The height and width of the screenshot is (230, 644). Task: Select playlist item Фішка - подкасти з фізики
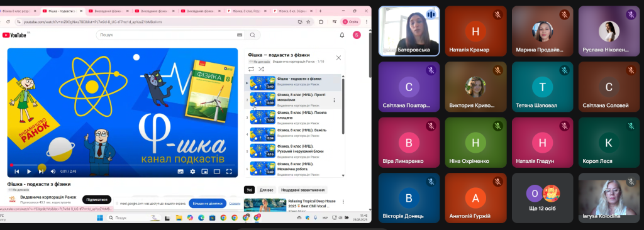pos(293,82)
